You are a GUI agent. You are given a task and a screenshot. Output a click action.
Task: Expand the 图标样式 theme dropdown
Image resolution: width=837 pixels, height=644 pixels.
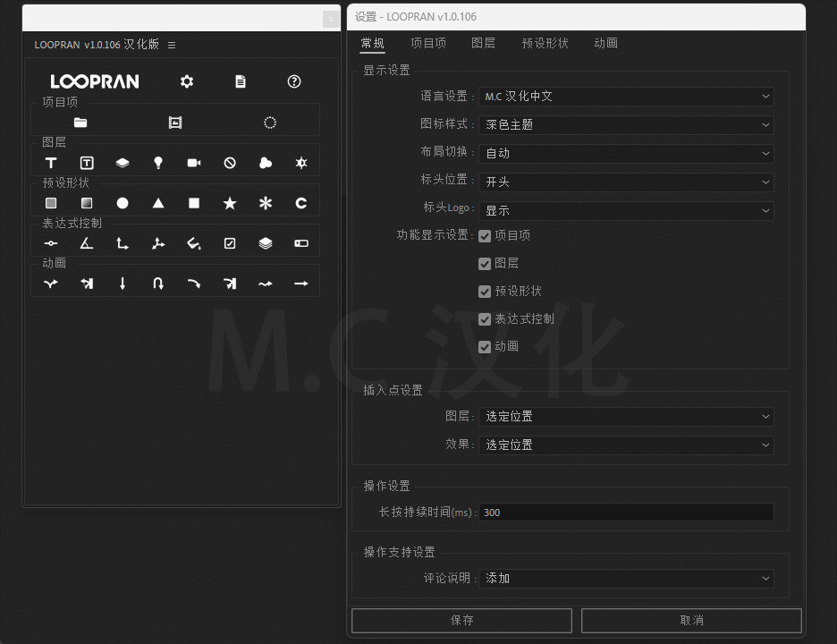(626, 125)
